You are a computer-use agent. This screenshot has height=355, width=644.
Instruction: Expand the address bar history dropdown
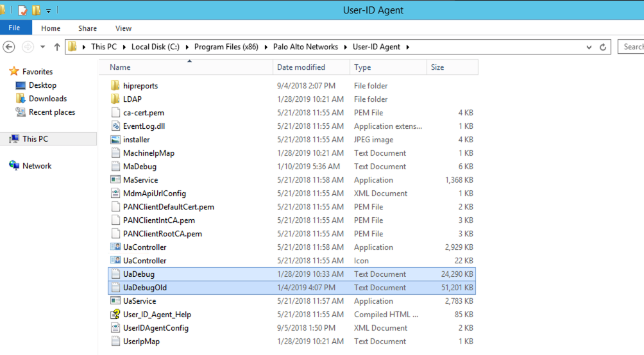click(589, 47)
